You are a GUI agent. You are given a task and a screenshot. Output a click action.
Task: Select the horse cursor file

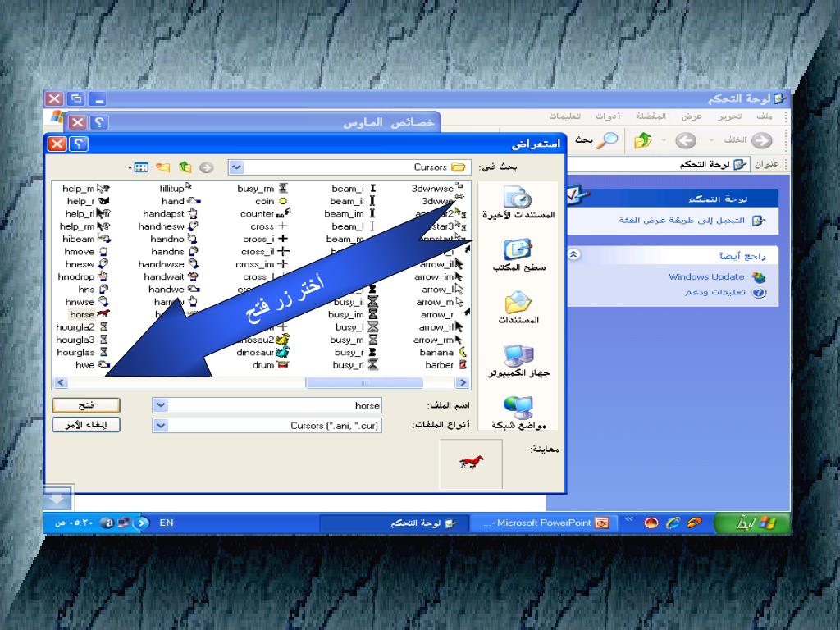click(89, 314)
